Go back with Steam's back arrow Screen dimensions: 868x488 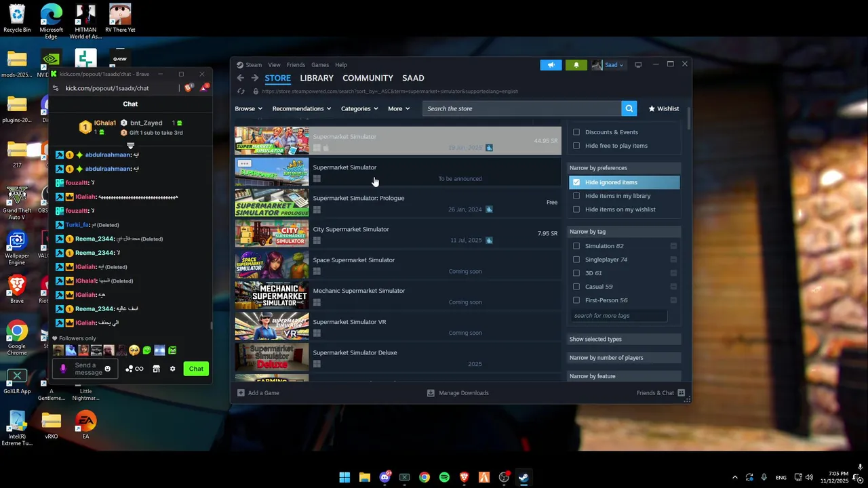(240, 78)
